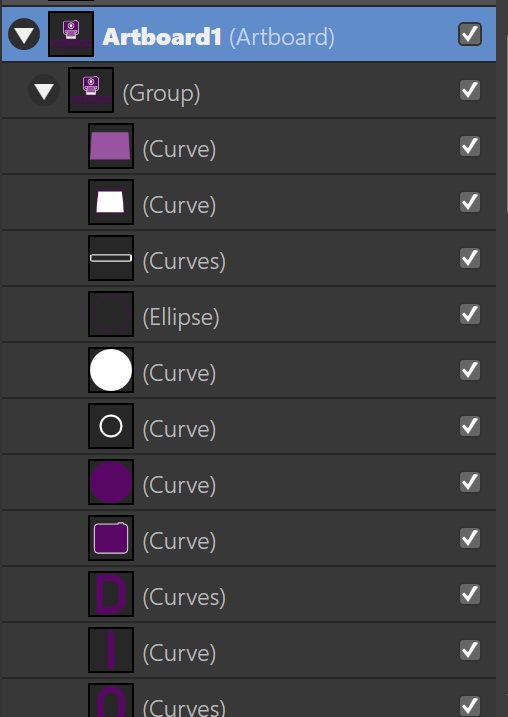Toggle visibility checkbox for Artboard1
This screenshot has height=717, width=508.
tap(470, 34)
